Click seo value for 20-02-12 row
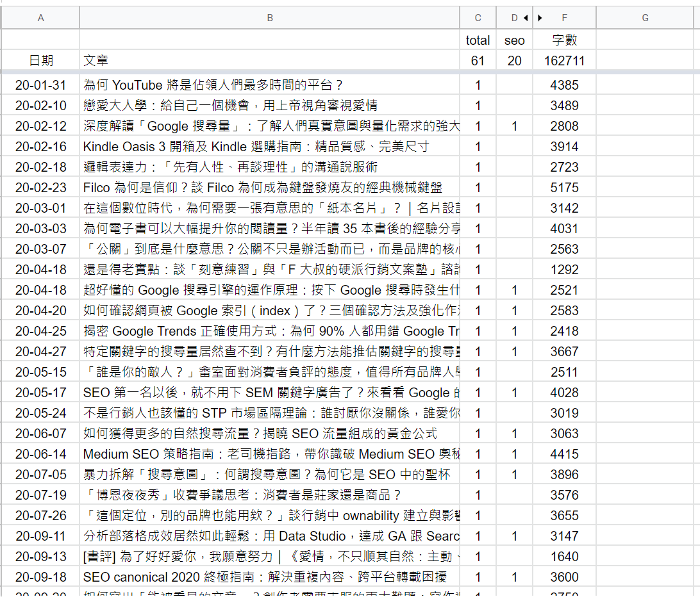 pos(514,126)
